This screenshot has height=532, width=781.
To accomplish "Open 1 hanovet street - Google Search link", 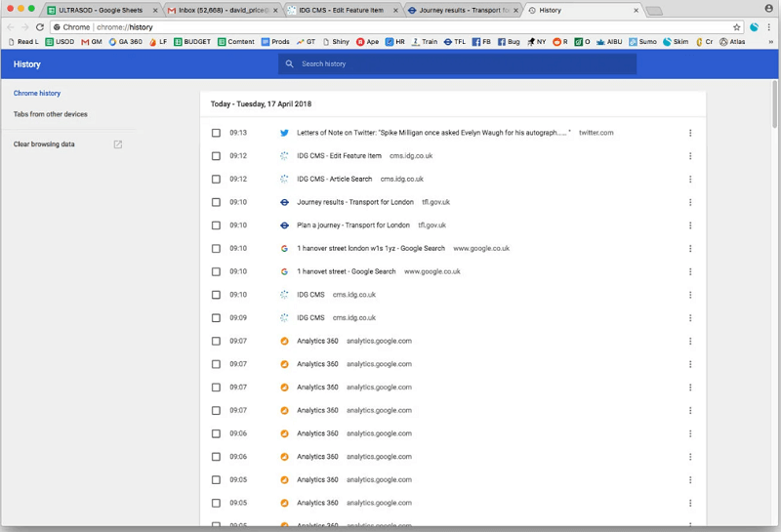I will point(347,272).
